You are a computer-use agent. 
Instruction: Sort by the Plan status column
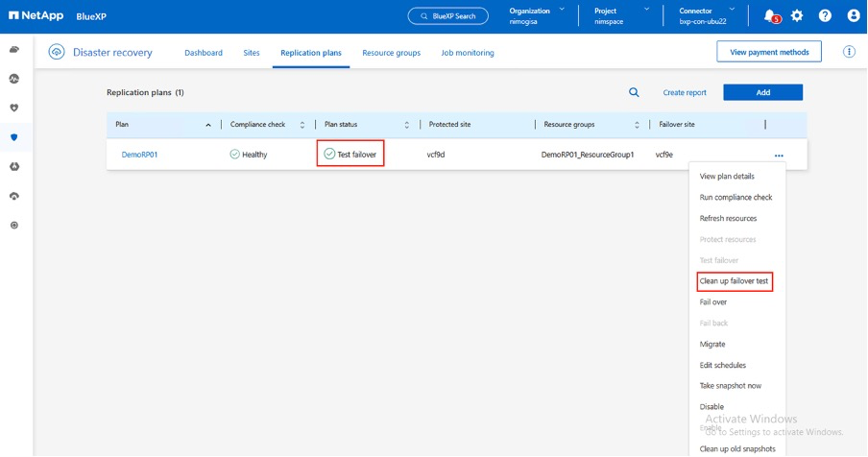(x=406, y=125)
